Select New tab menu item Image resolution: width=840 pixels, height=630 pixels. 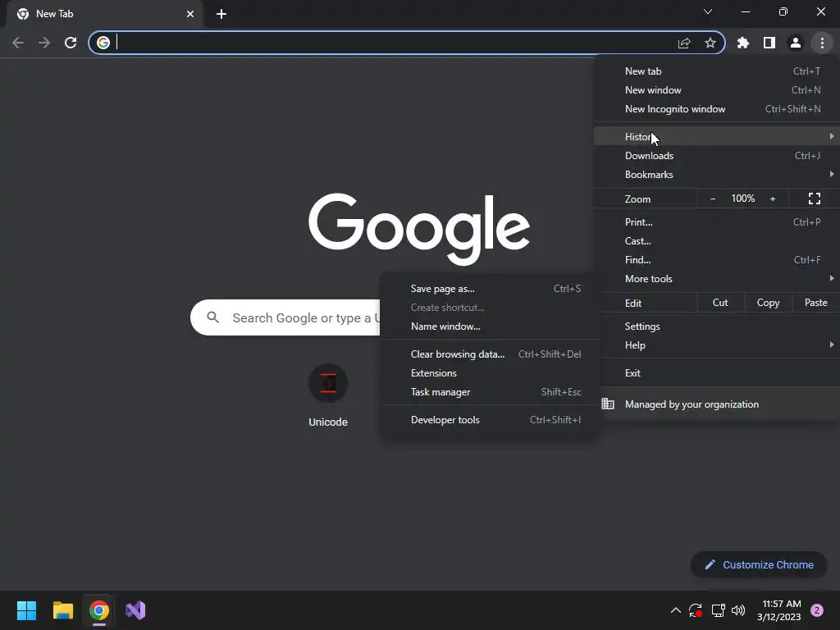coord(717,71)
